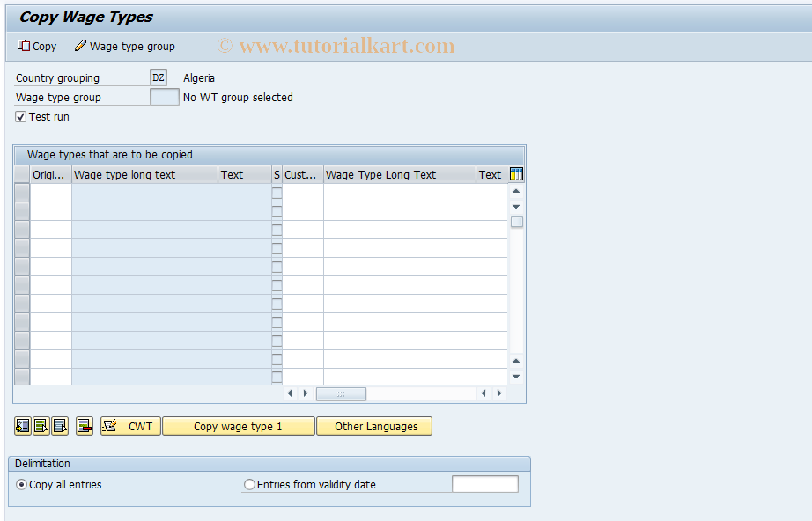
Task: Tick S column checkbox in first table row
Action: click(277, 193)
